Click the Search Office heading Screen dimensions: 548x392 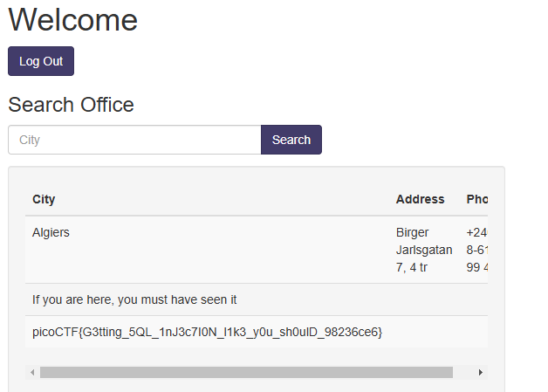[x=71, y=105]
